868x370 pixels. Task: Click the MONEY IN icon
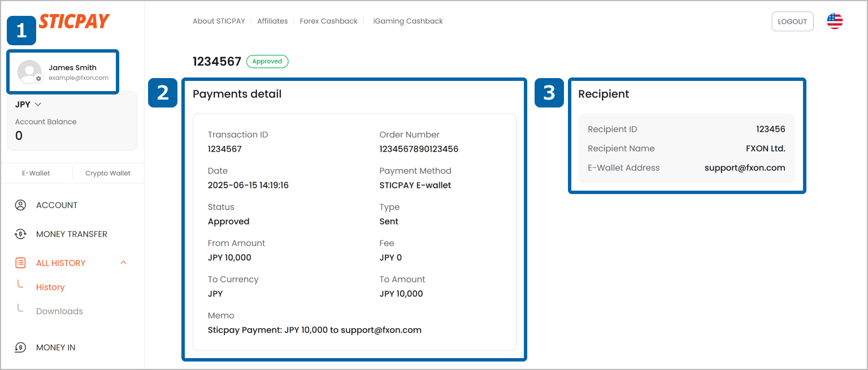pos(20,348)
